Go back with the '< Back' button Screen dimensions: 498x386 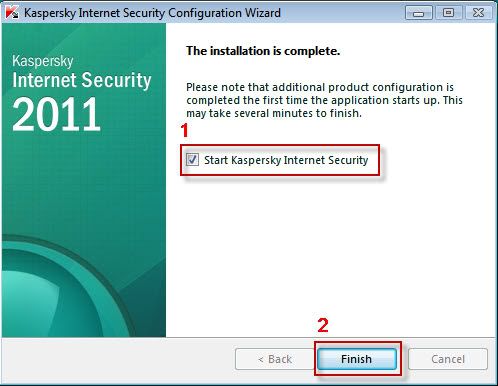pyautogui.click(x=275, y=359)
